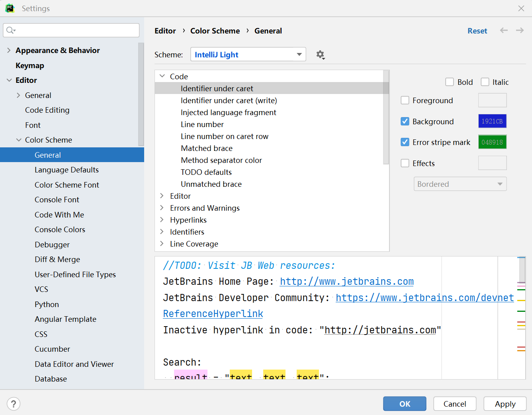This screenshot has width=532, height=415.
Task: Expand the General node under Editor
Action: point(18,95)
